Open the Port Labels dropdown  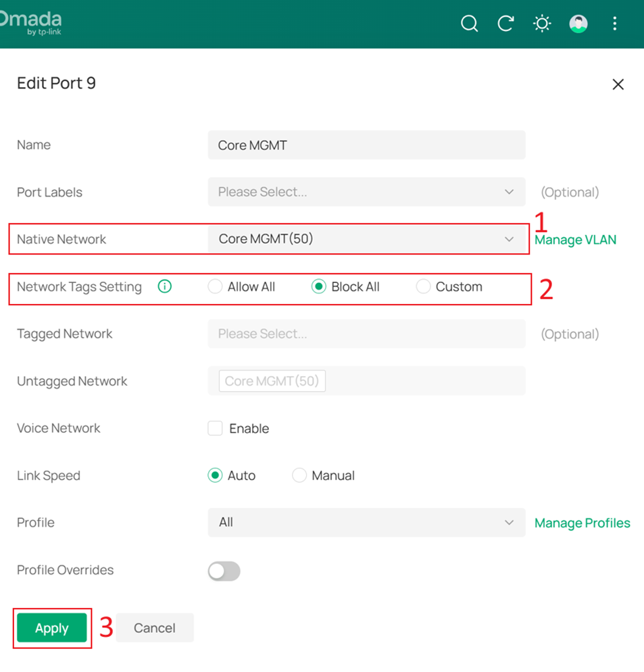tap(366, 192)
